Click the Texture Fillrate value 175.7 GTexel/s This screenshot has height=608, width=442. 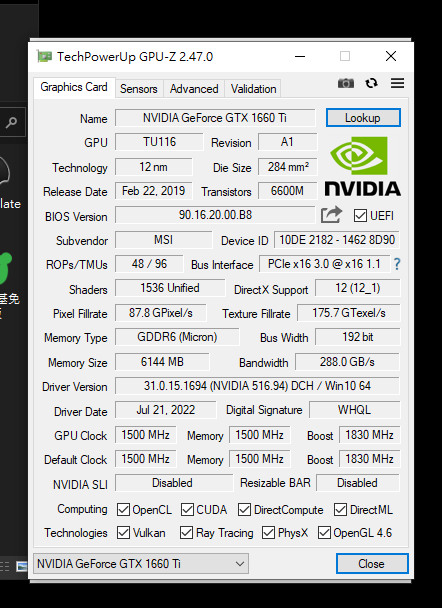(x=349, y=313)
